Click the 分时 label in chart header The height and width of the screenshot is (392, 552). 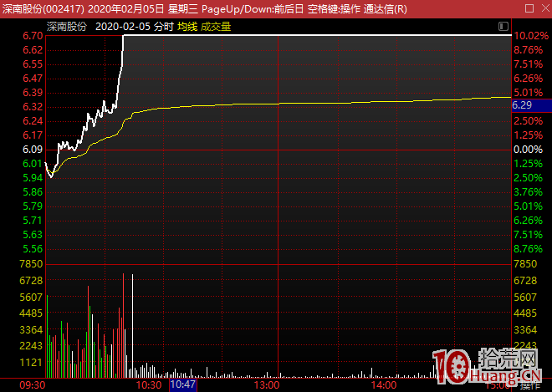(x=164, y=27)
